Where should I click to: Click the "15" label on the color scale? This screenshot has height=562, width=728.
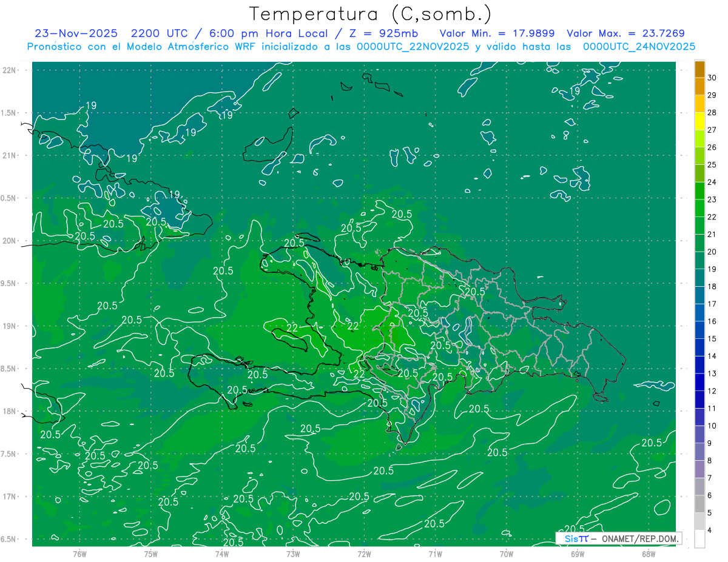[712, 338]
